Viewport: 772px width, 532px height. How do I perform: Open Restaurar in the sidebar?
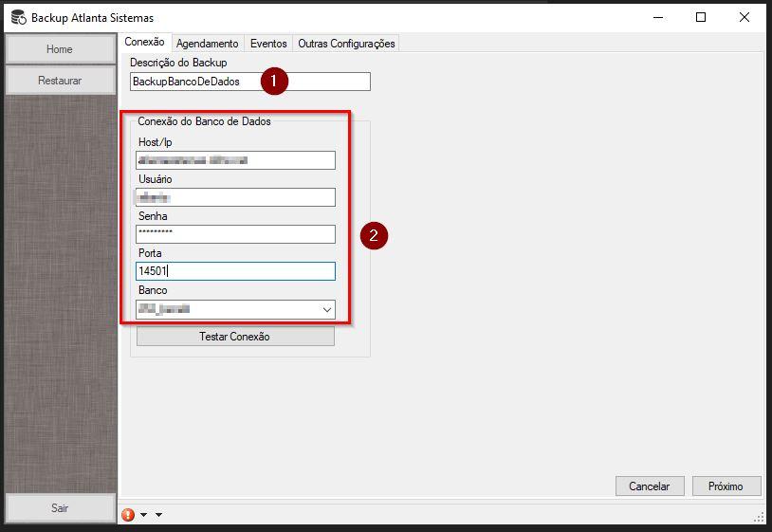(x=60, y=81)
